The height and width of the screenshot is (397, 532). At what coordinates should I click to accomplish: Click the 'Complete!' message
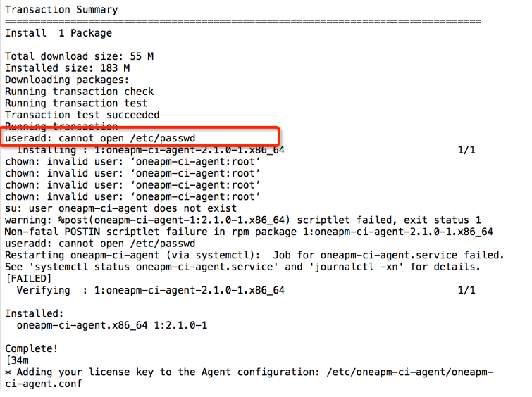[32, 349]
